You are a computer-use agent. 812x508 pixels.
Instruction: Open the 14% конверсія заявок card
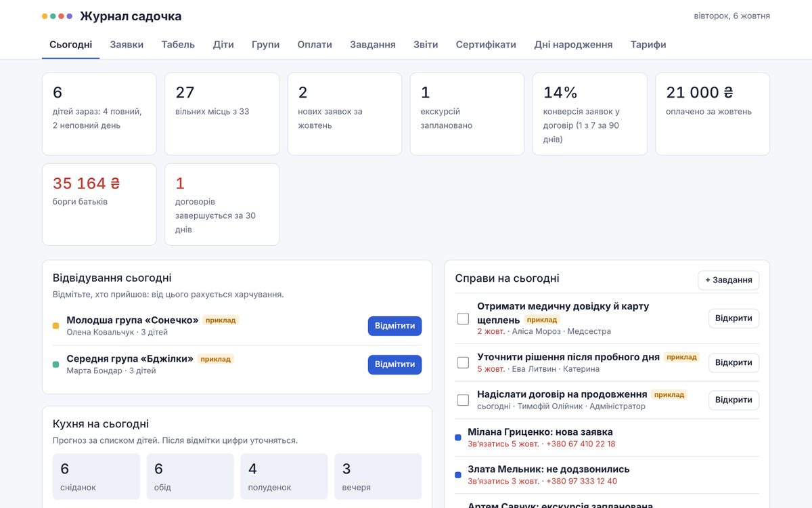point(590,114)
